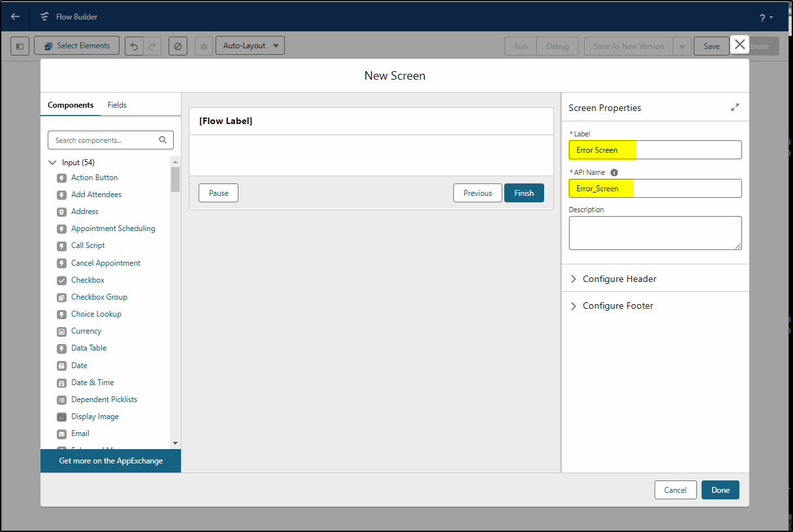The height and width of the screenshot is (532, 793).
Task: Select the Email component in the Input list
Action: [80, 433]
